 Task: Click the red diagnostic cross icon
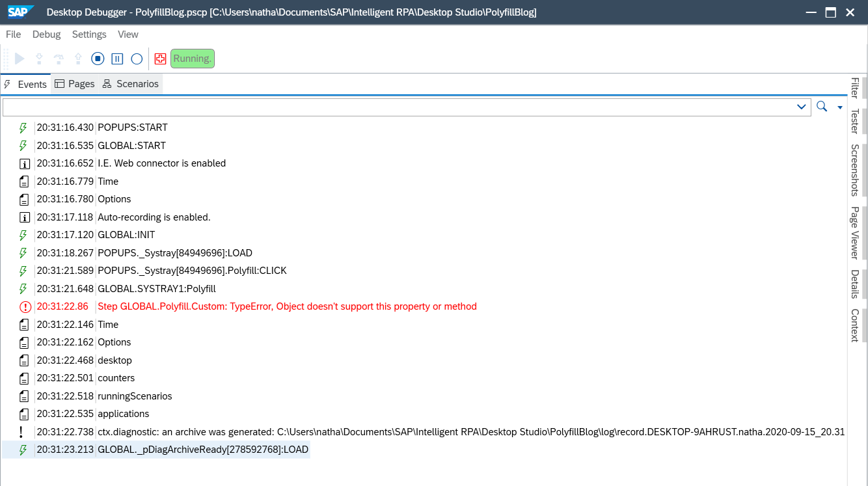coord(160,59)
